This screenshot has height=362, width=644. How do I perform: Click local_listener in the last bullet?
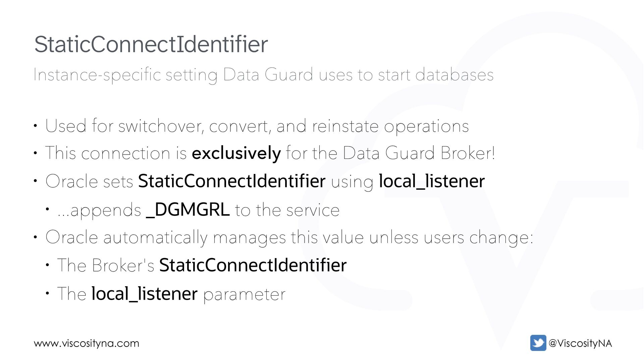pyautogui.click(x=144, y=294)
